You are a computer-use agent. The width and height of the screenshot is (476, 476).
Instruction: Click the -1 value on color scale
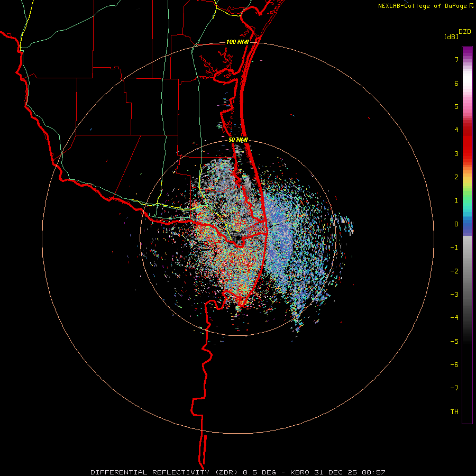coord(454,248)
